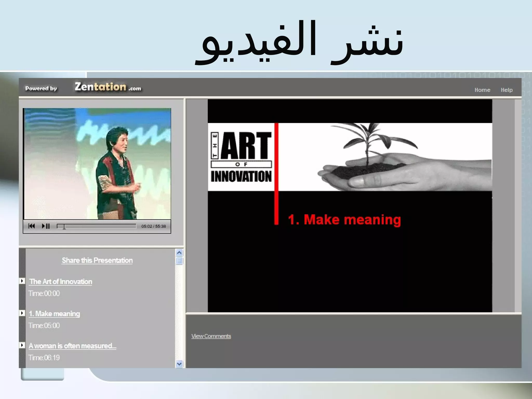Click Time:00:00 text under first chapter

click(44, 294)
